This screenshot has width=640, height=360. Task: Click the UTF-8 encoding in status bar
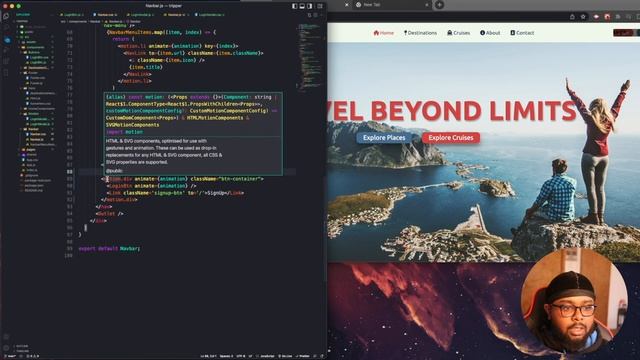click(x=240, y=356)
